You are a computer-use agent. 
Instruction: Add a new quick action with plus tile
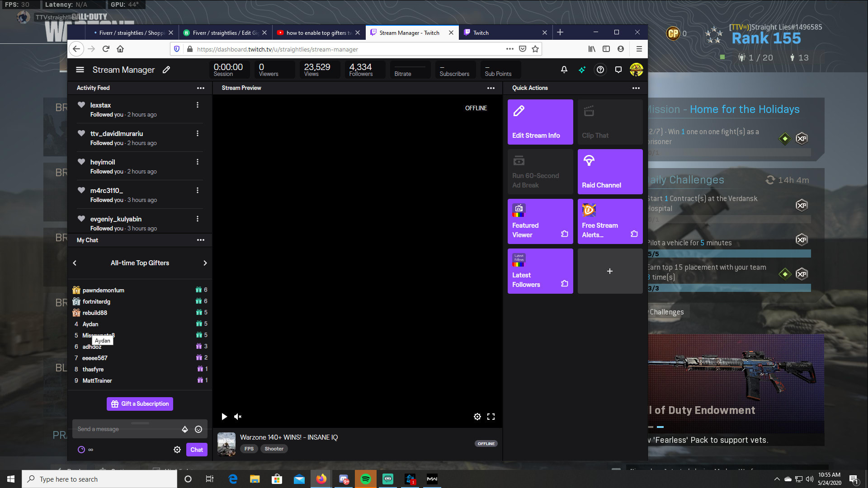610,271
